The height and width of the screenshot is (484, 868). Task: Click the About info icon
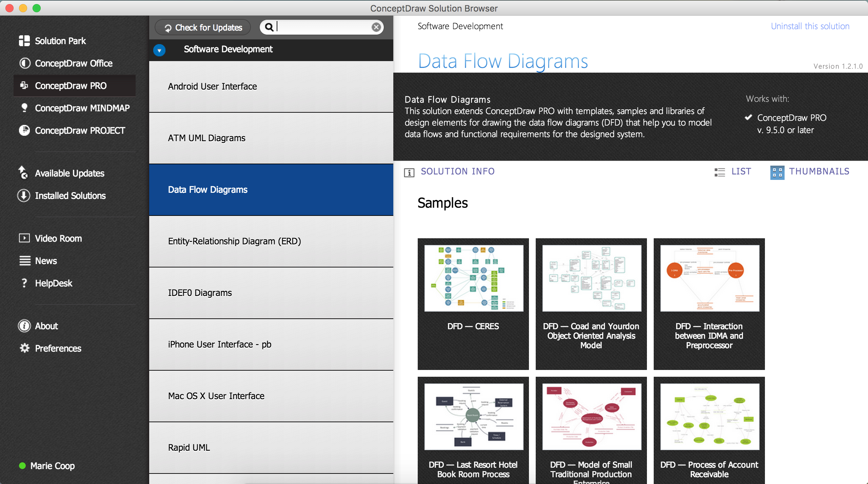(24, 326)
